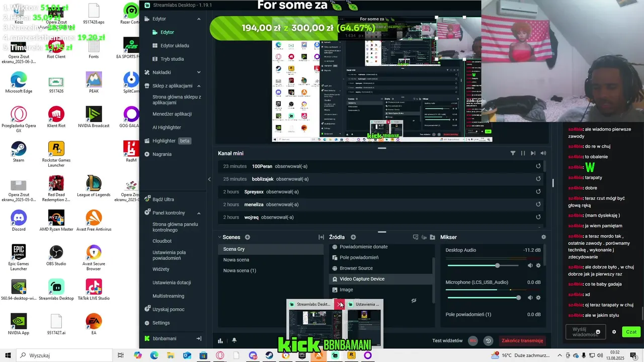Collapse sidebar with left arrow handle
Screen dimensions: 644x362
click(x=209, y=179)
